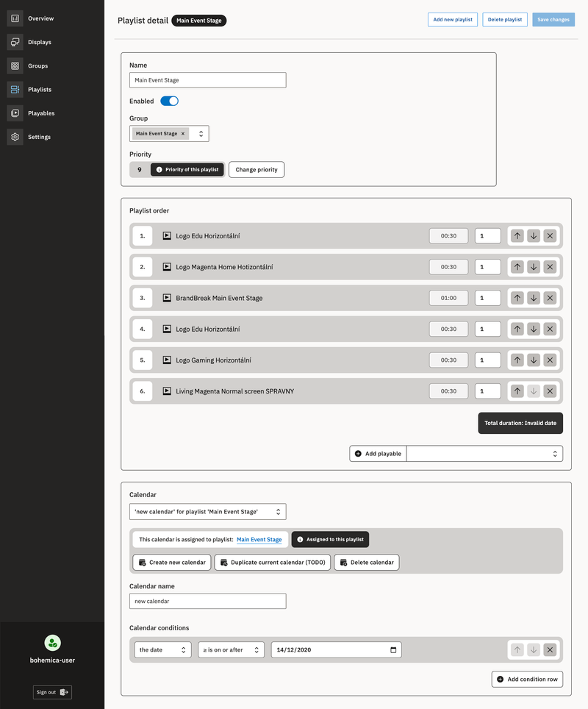
Task: Remove row 4 Logo Edu Horizontální
Action: pos(550,329)
